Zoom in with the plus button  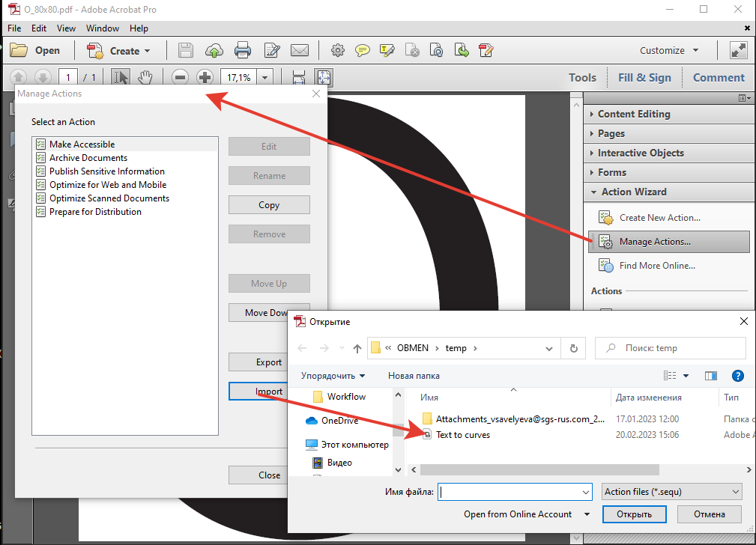point(205,77)
